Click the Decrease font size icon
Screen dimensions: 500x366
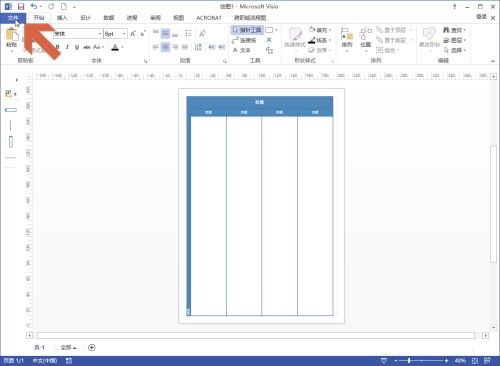143,34
